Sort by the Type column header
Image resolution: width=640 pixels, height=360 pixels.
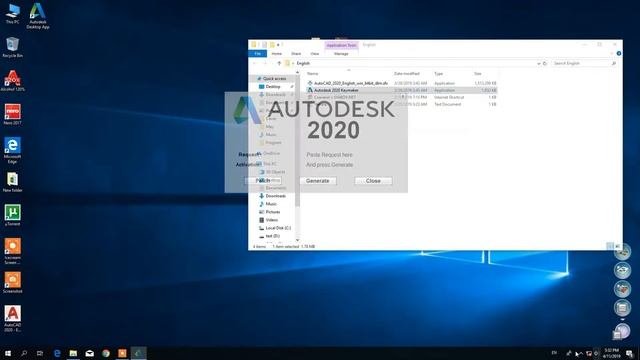coord(438,73)
